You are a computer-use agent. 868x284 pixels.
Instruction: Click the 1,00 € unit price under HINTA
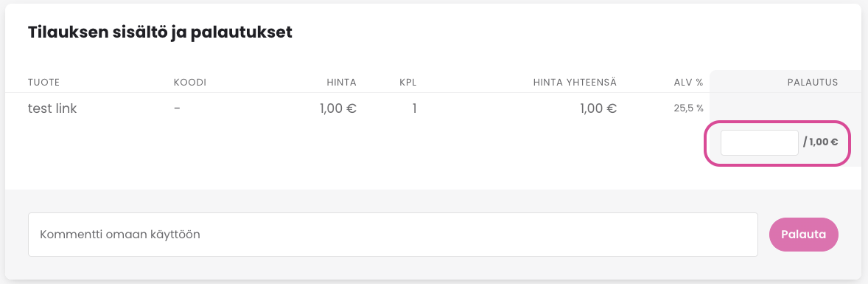[x=337, y=108]
